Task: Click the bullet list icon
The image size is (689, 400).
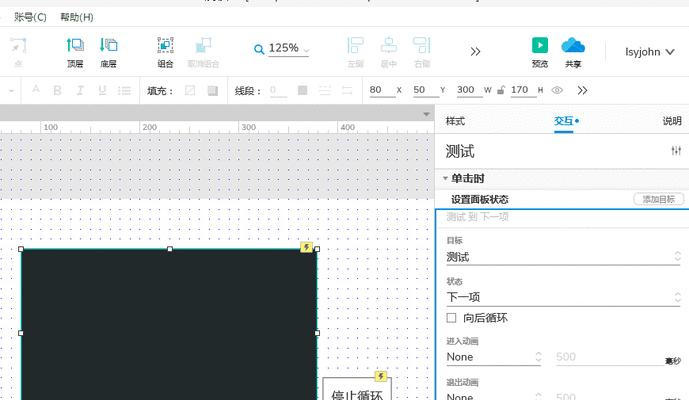Action: pos(124,91)
